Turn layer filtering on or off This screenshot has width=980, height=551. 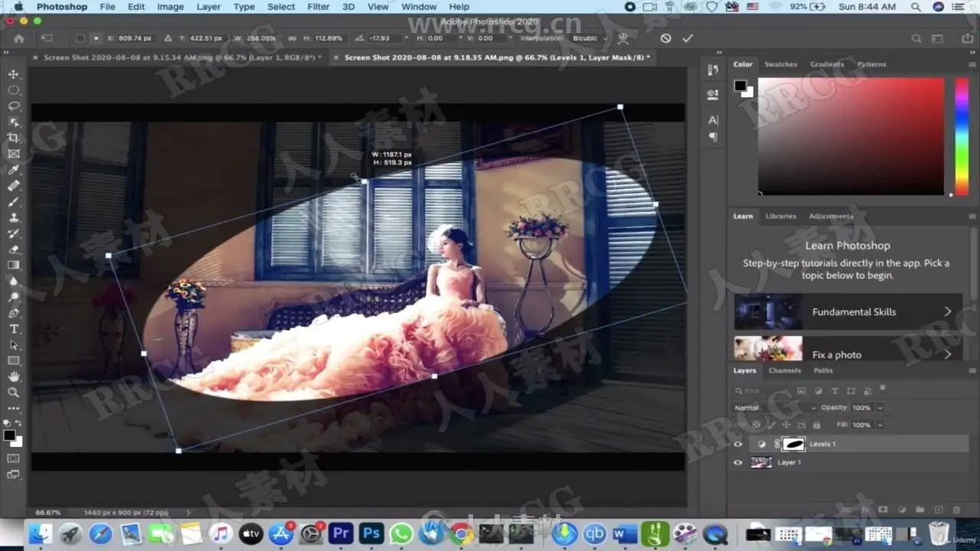click(x=882, y=389)
